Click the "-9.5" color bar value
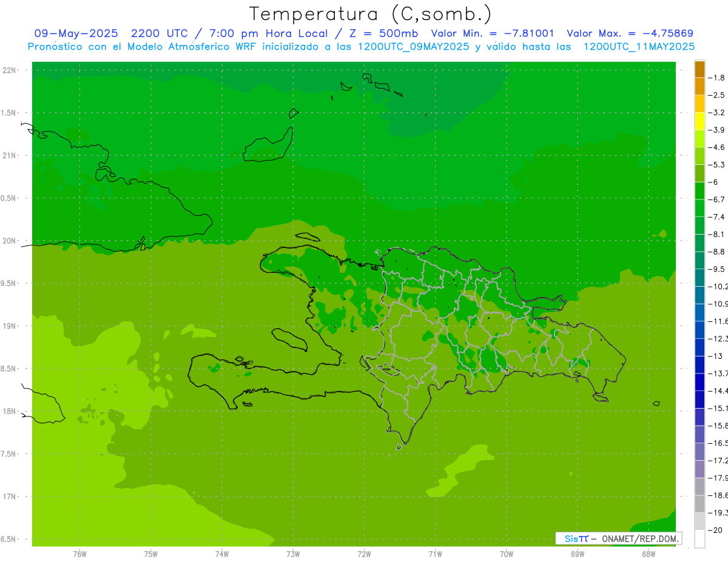This screenshot has height=562, width=728. (x=718, y=269)
